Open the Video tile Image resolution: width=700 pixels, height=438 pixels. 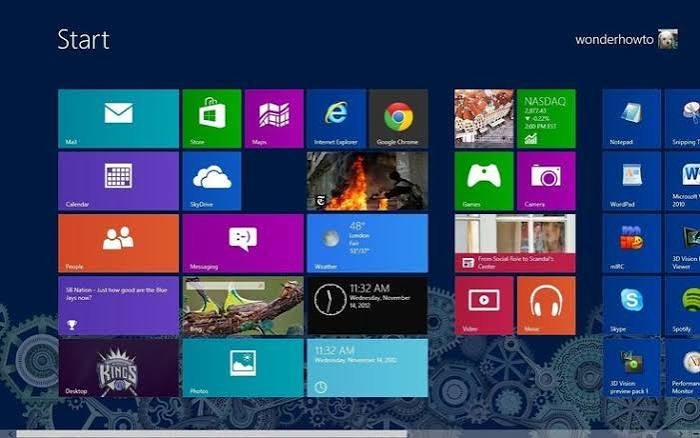[x=484, y=305]
